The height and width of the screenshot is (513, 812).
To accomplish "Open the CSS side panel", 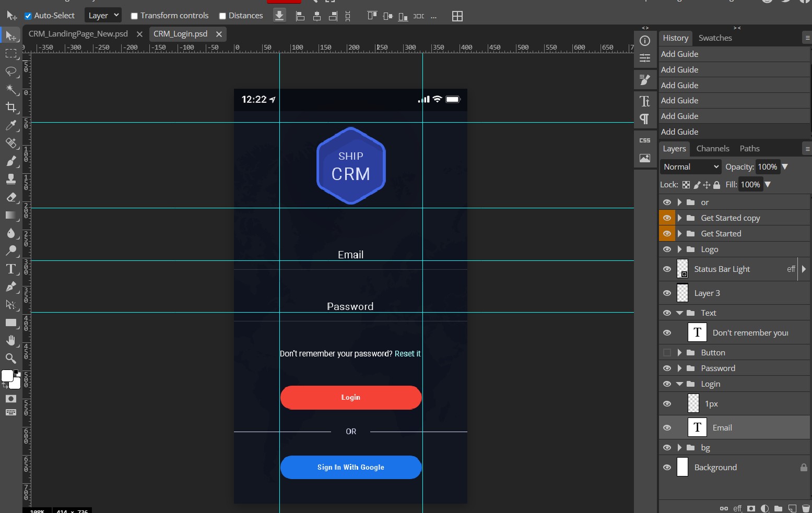I will point(645,140).
